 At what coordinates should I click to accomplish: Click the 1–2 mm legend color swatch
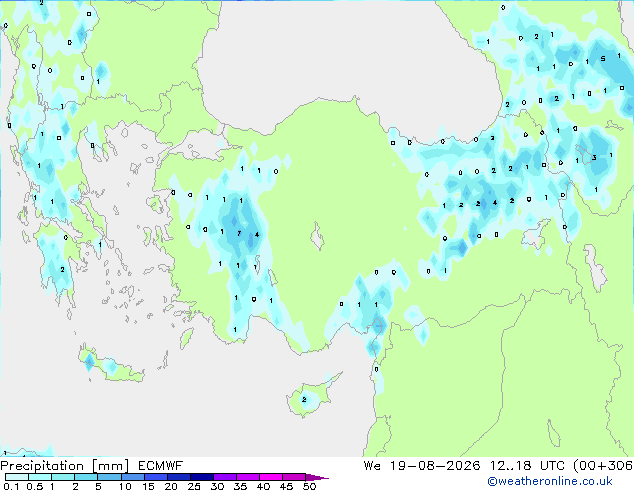coord(63,477)
